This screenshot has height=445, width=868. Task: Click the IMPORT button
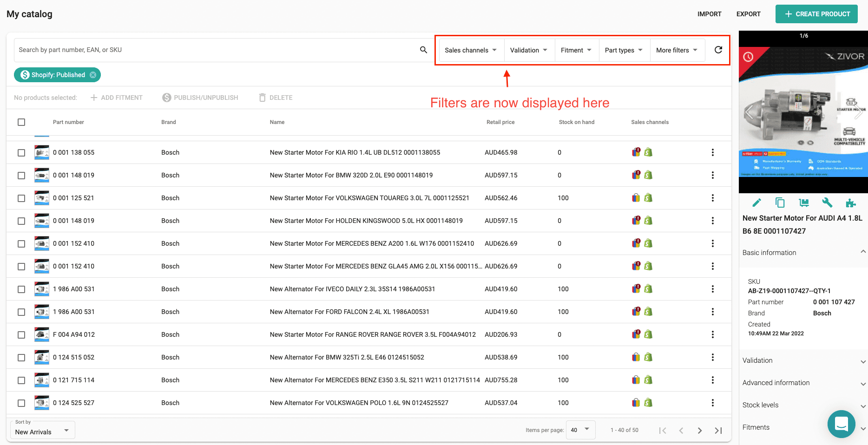coord(710,14)
